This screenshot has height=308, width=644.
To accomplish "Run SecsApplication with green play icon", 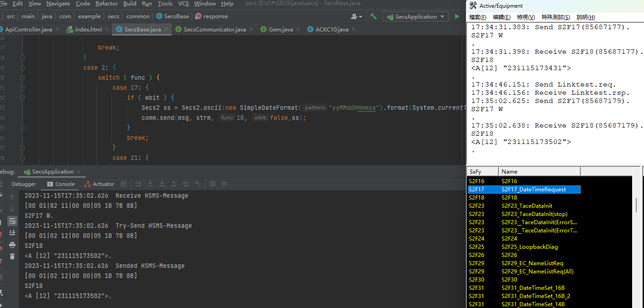I will [457, 16].
